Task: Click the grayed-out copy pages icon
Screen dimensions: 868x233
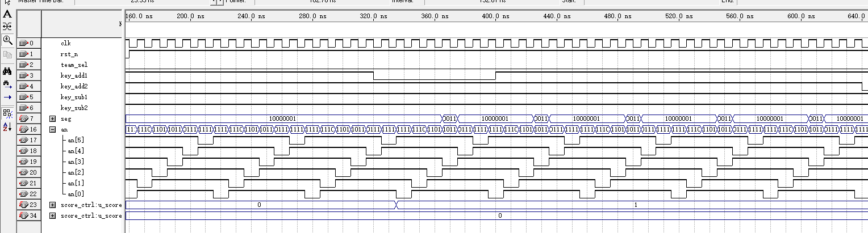Action: [7, 54]
